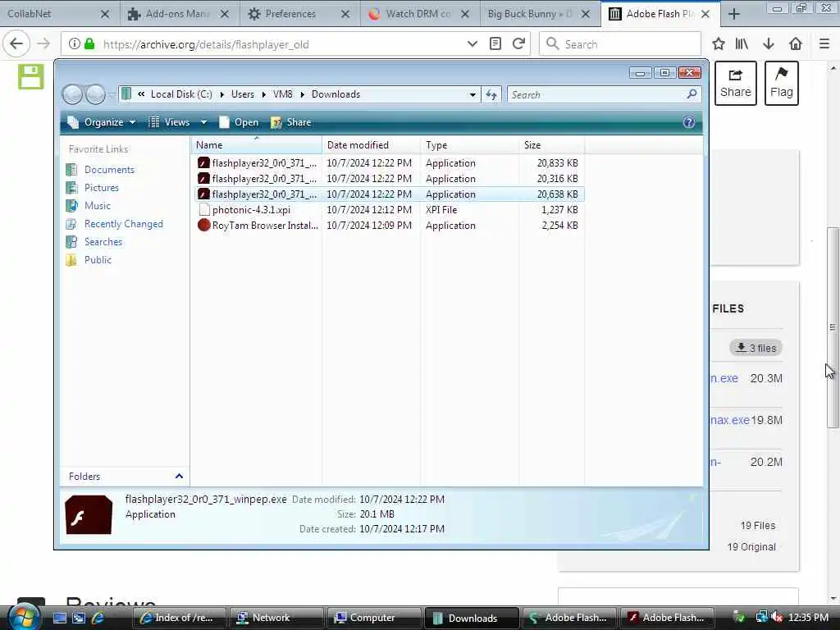Go back with the Firefox back arrow
This screenshot has height=630, width=840.
[x=16, y=44]
